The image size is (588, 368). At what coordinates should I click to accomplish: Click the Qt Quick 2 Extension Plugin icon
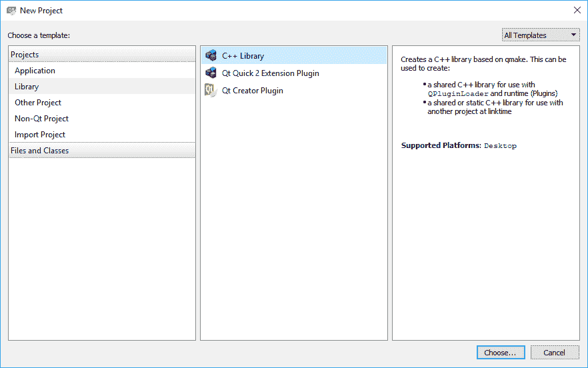click(211, 73)
